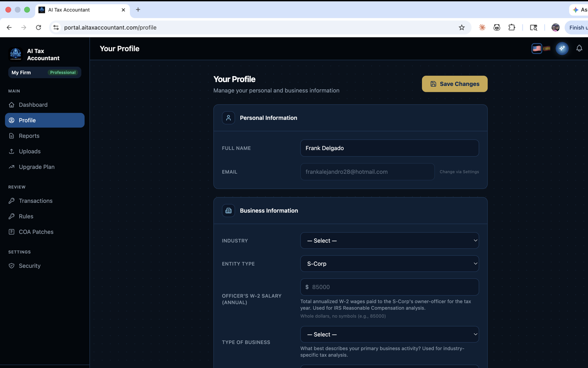
Task: Open notifications bell icon
Action: 579,49
